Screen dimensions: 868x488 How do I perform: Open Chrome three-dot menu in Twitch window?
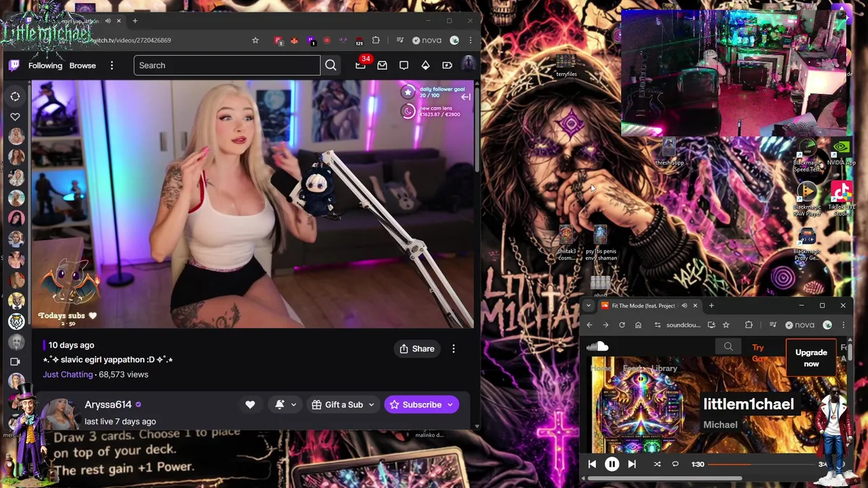coord(470,41)
